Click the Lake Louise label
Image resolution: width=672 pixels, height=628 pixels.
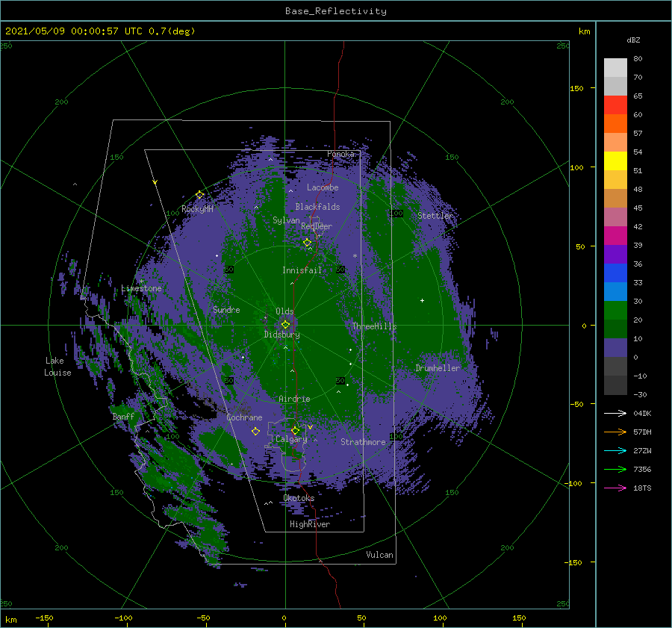pos(57,367)
